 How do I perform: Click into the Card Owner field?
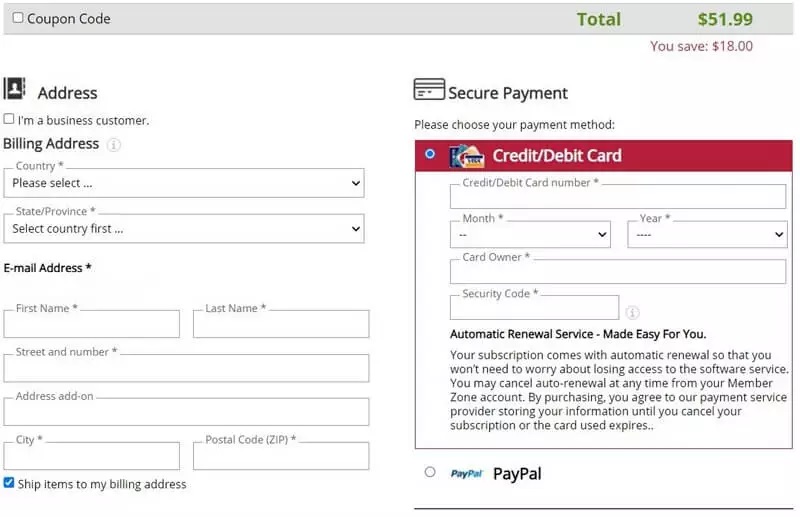pos(618,272)
